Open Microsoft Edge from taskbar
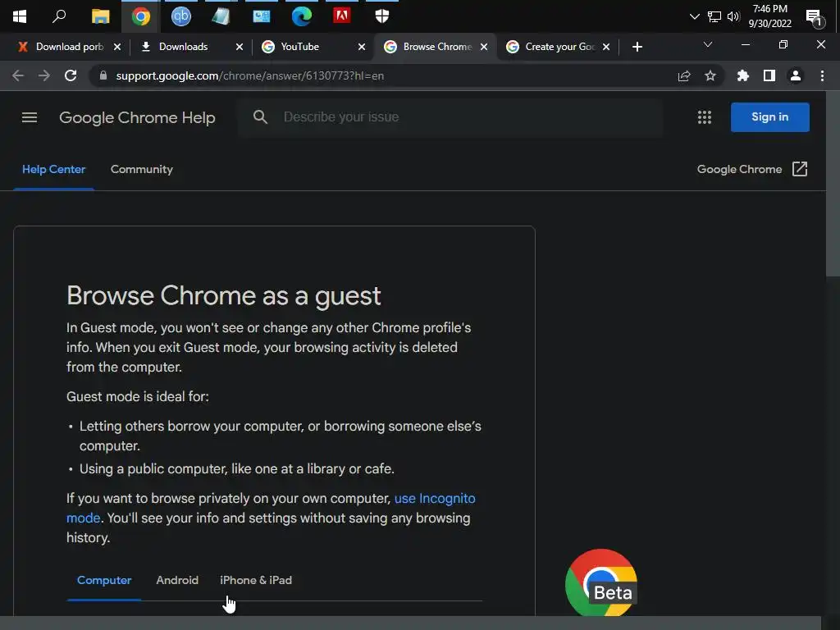This screenshot has height=630, width=840. pyautogui.click(x=302, y=16)
